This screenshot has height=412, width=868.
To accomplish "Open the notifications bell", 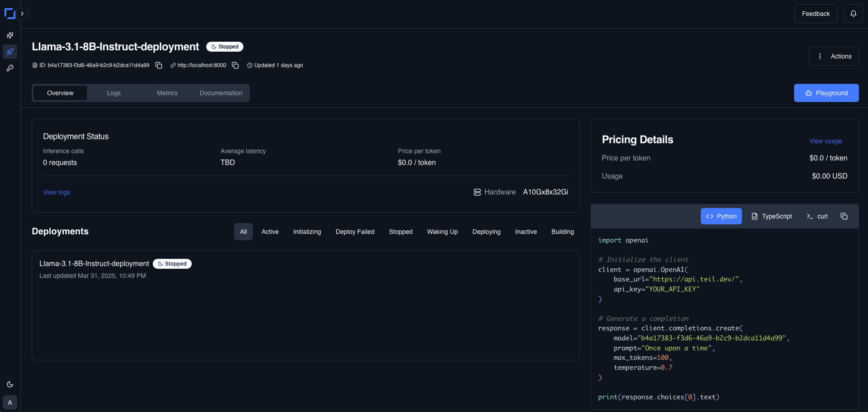I will click(853, 14).
